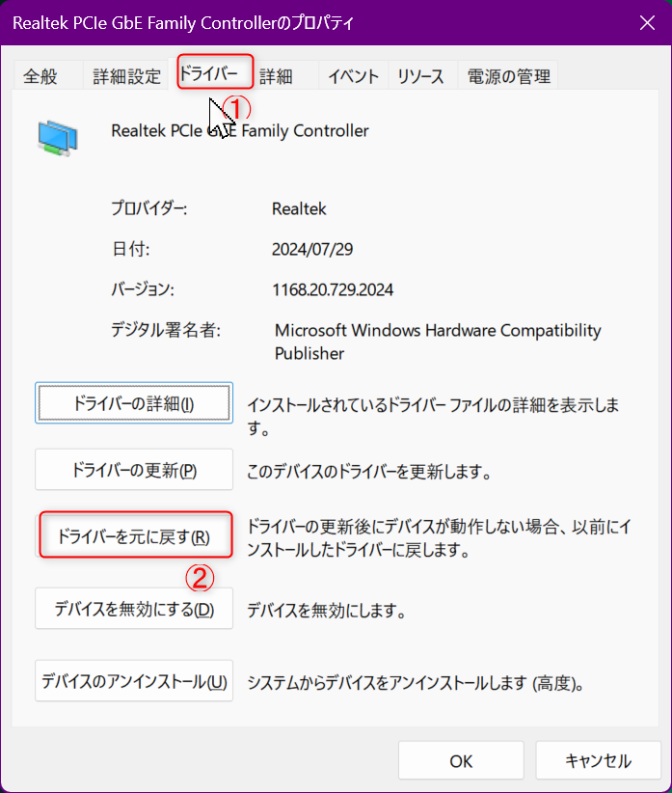
Task: Click the provider value Realtek
Action: 299,209
